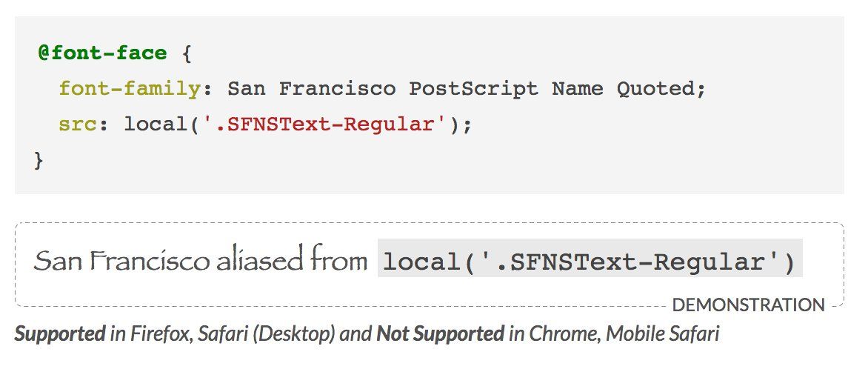Click the '.SFNSText-Regular' string in the code block

pyautogui.click(x=324, y=124)
